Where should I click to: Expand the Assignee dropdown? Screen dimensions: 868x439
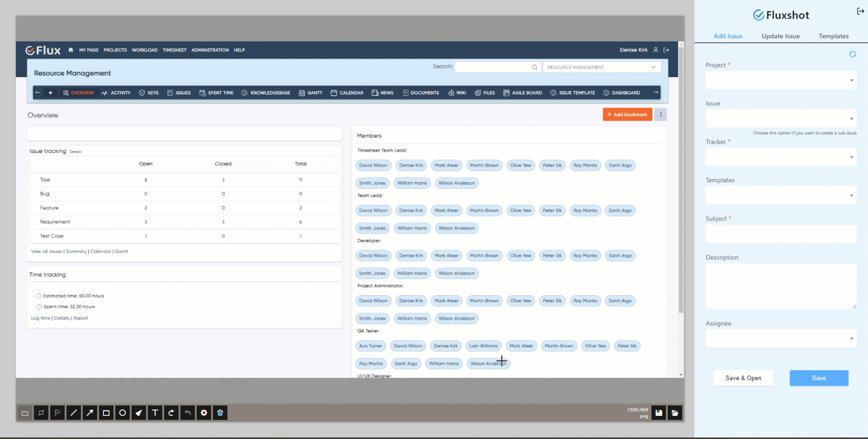781,339
